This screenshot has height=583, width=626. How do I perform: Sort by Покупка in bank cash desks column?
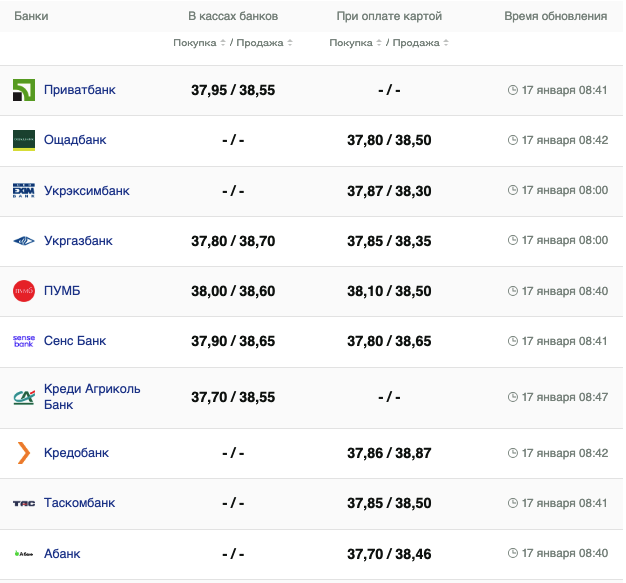point(197,43)
